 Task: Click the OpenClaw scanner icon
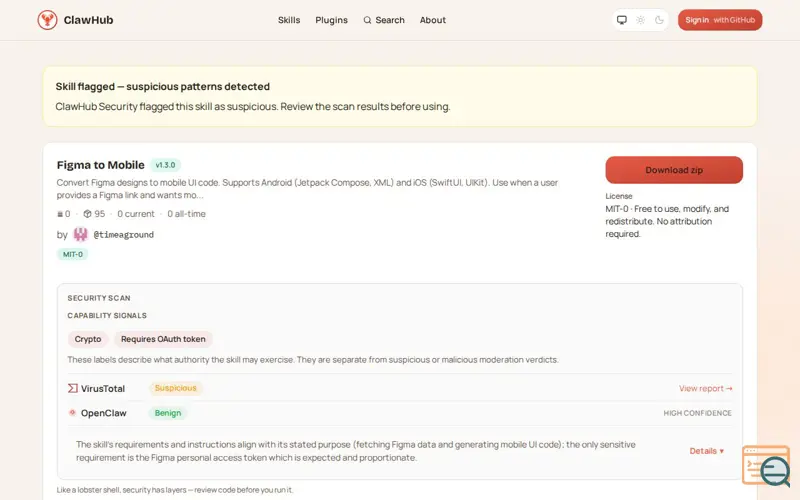[x=72, y=412]
